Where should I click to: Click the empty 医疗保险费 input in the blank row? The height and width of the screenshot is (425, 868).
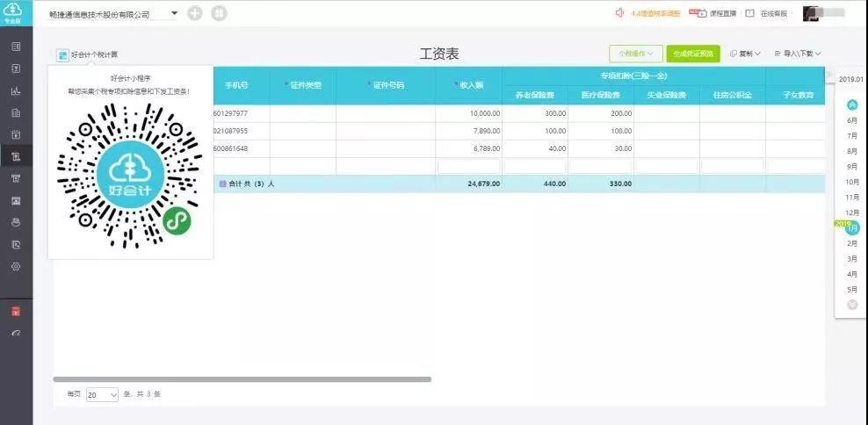601,166
